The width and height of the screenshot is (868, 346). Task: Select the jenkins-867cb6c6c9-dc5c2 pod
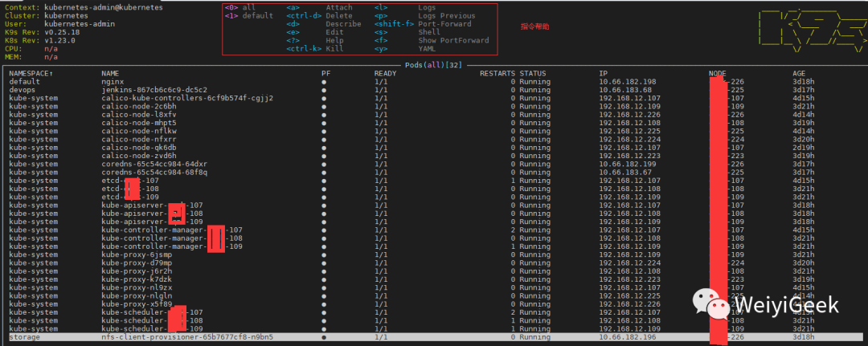coord(154,90)
